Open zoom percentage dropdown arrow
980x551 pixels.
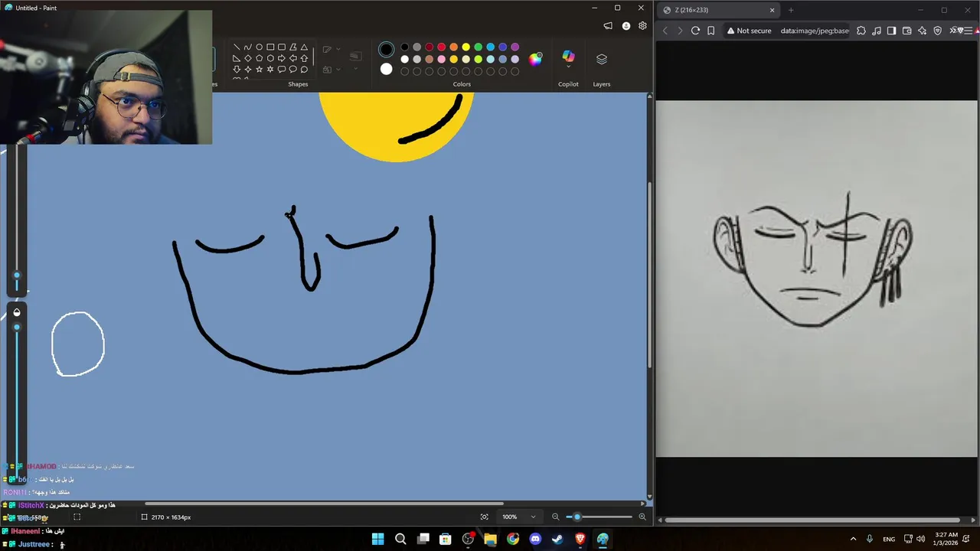point(534,517)
